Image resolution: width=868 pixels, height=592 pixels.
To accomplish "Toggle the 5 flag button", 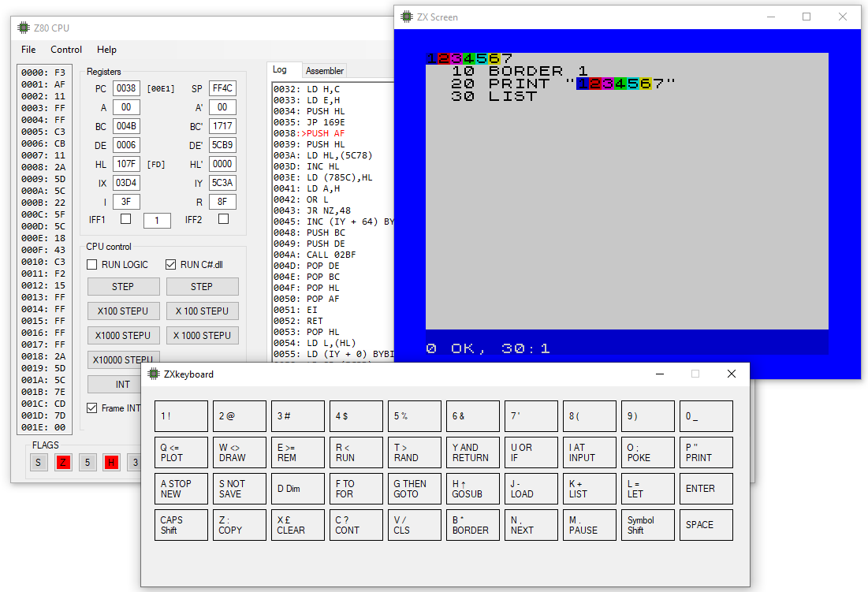I will coord(88,463).
